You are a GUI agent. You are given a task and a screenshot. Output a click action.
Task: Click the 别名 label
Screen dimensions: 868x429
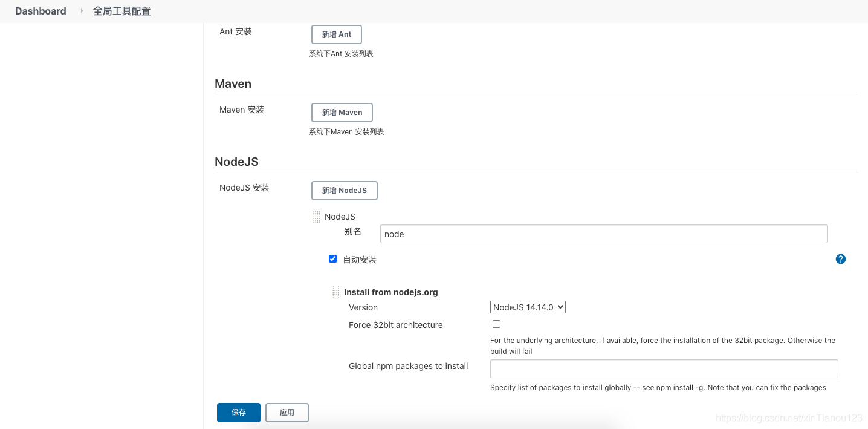point(353,231)
